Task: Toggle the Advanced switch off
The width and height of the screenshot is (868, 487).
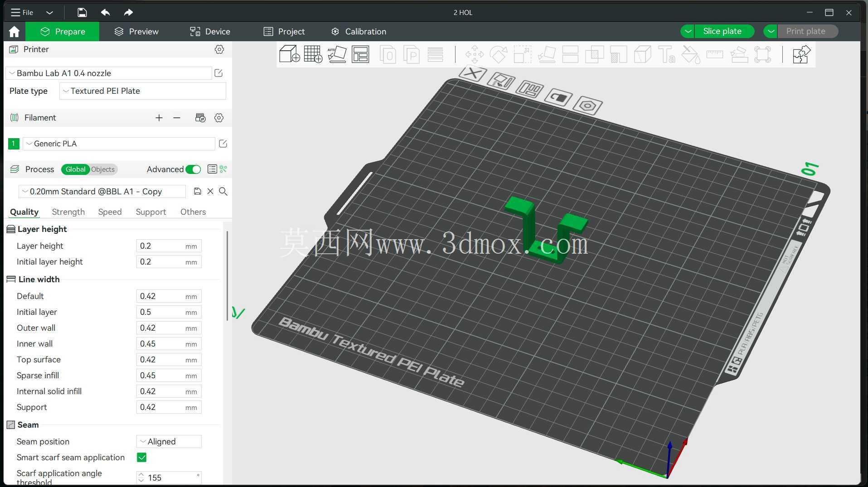Action: pyautogui.click(x=193, y=169)
